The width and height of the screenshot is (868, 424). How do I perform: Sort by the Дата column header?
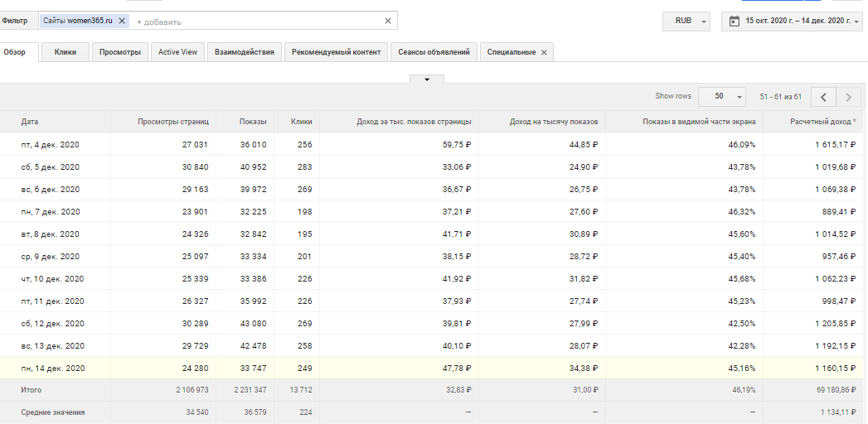pos(30,122)
